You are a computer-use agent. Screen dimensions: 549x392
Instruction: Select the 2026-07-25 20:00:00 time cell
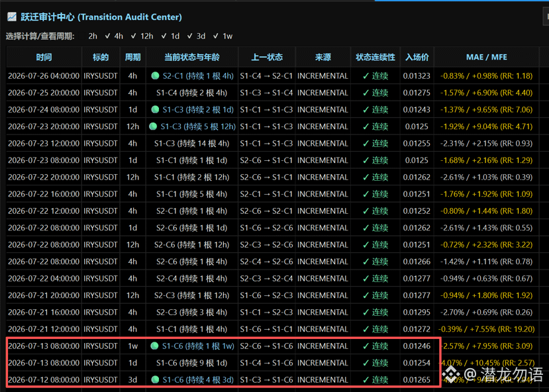coord(44,93)
